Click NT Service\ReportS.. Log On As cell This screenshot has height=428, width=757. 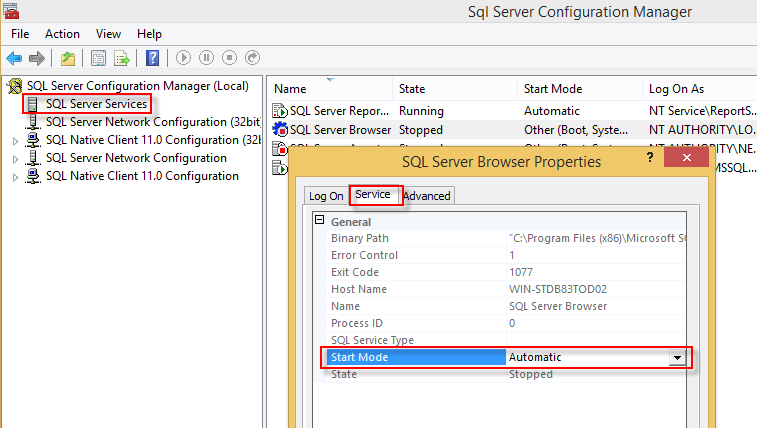click(x=702, y=111)
